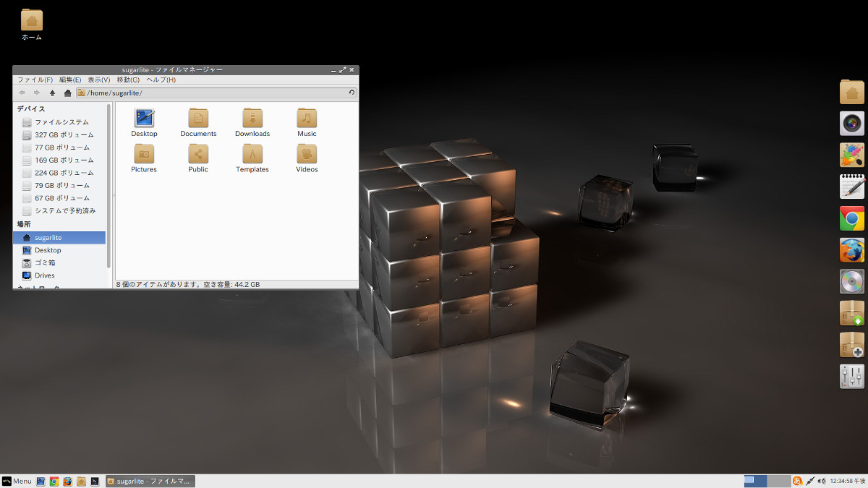The height and width of the screenshot is (488, 868).
Task: Click the clock in the taskbar
Action: 847,481
